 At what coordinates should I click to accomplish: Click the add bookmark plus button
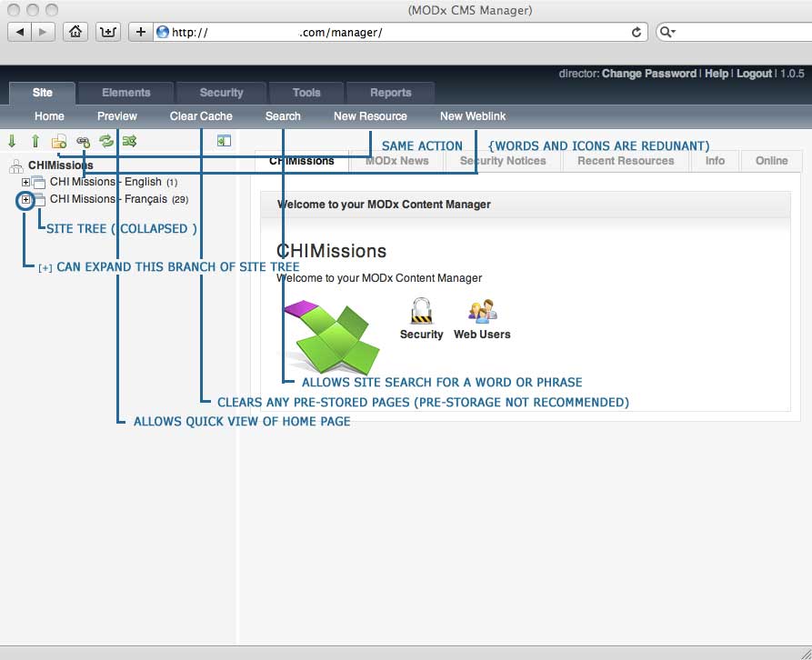[x=140, y=32]
